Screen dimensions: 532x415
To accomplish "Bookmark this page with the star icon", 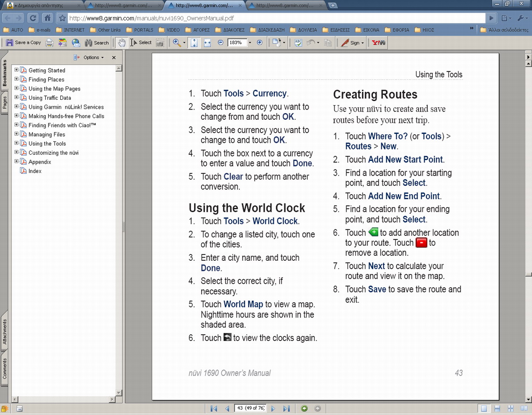I will 63,19.
